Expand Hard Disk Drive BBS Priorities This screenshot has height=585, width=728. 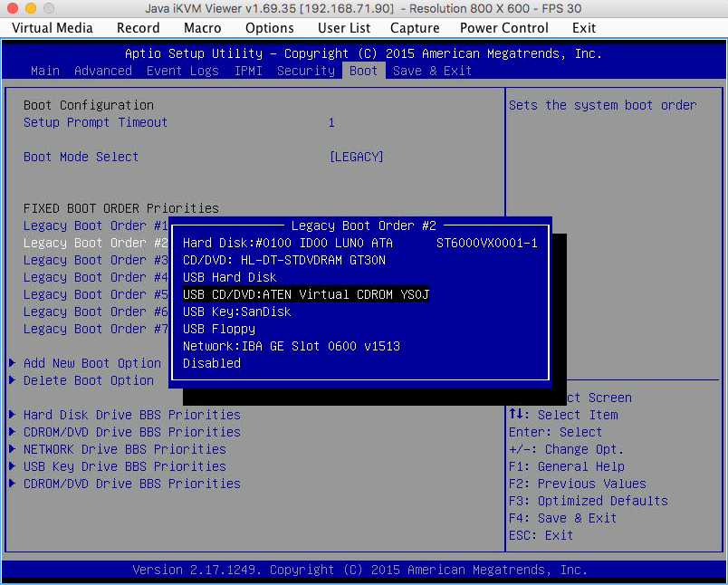pyautogui.click(x=131, y=415)
